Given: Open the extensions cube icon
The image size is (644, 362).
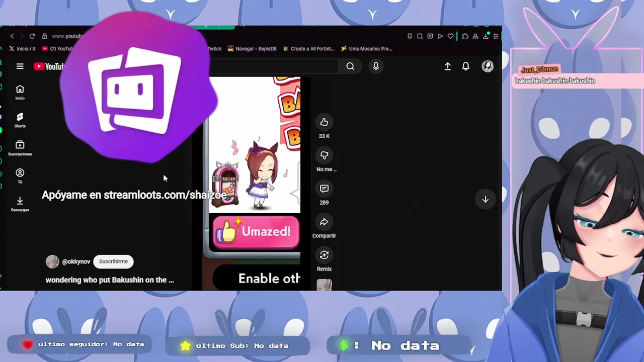Looking at the screenshot, I should tap(465, 36).
